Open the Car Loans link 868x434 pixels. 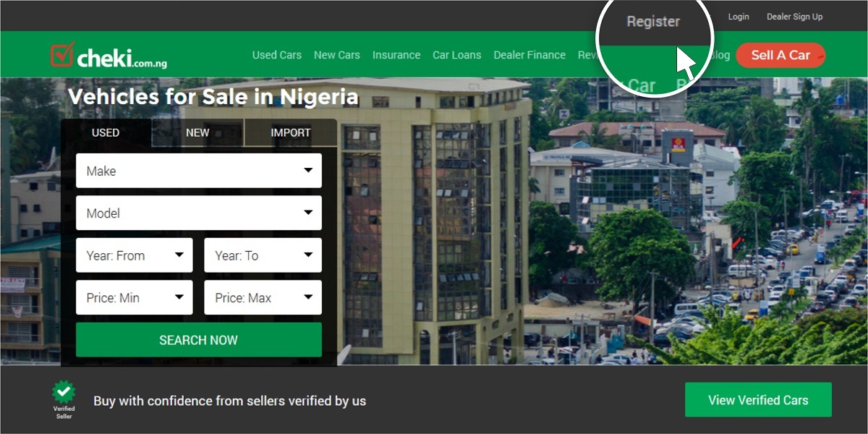(x=457, y=55)
